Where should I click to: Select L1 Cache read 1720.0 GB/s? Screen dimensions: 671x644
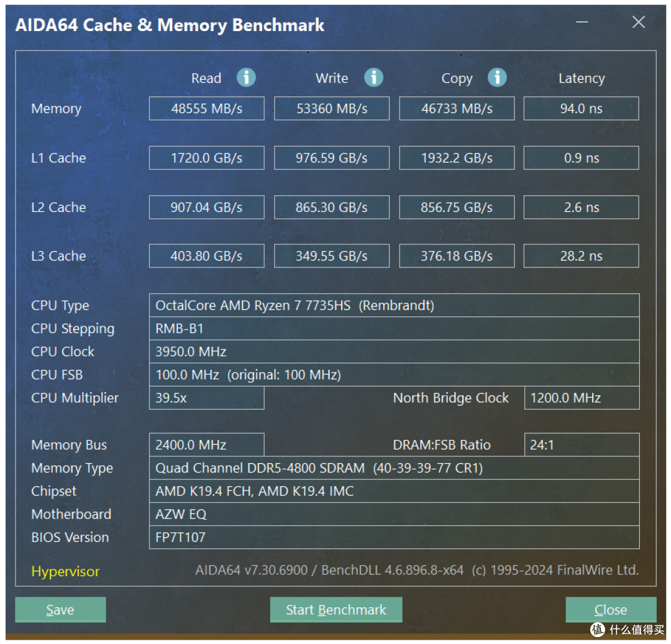(x=207, y=158)
